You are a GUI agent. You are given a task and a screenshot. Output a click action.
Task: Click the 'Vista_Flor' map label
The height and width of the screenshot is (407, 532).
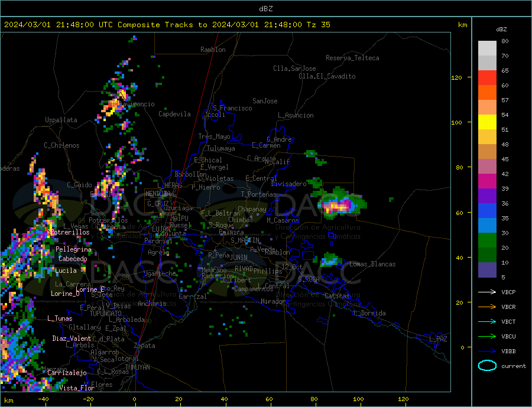tap(77, 388)
